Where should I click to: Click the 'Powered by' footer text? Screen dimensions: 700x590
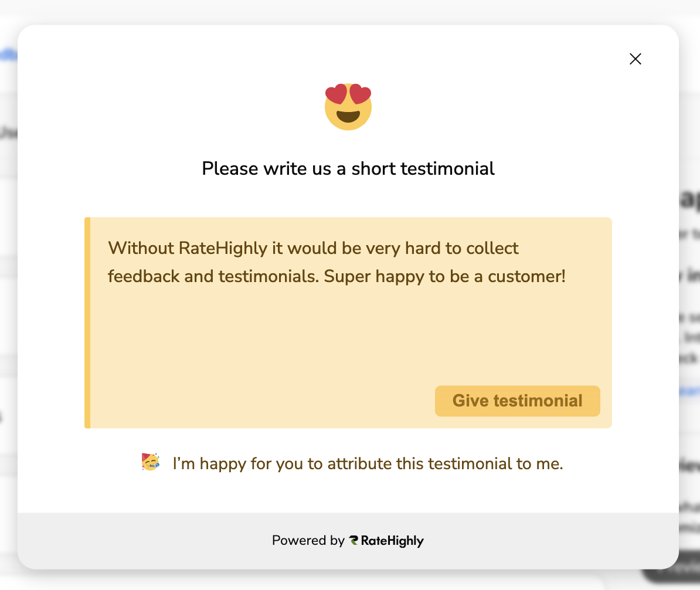[x=308, y=541]
